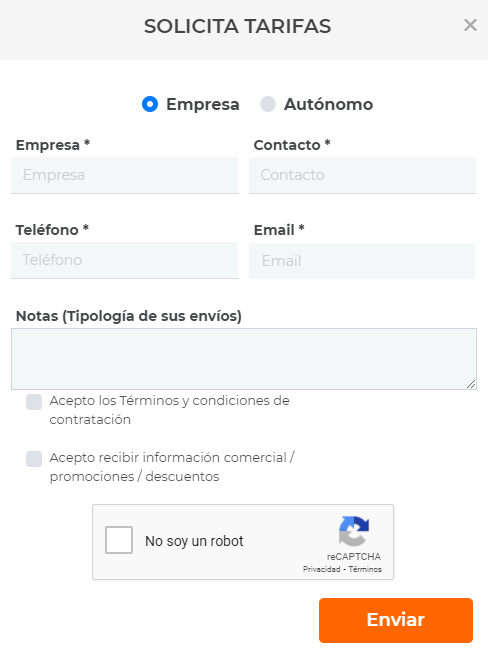Click the Autónomo label text
The image size is (488, 665).
329,104
